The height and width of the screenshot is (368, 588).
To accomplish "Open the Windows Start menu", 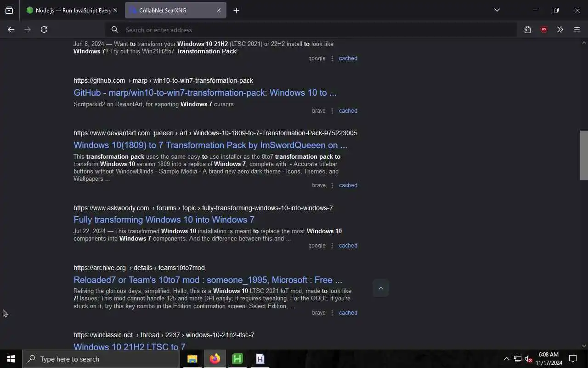I will 11,359.
